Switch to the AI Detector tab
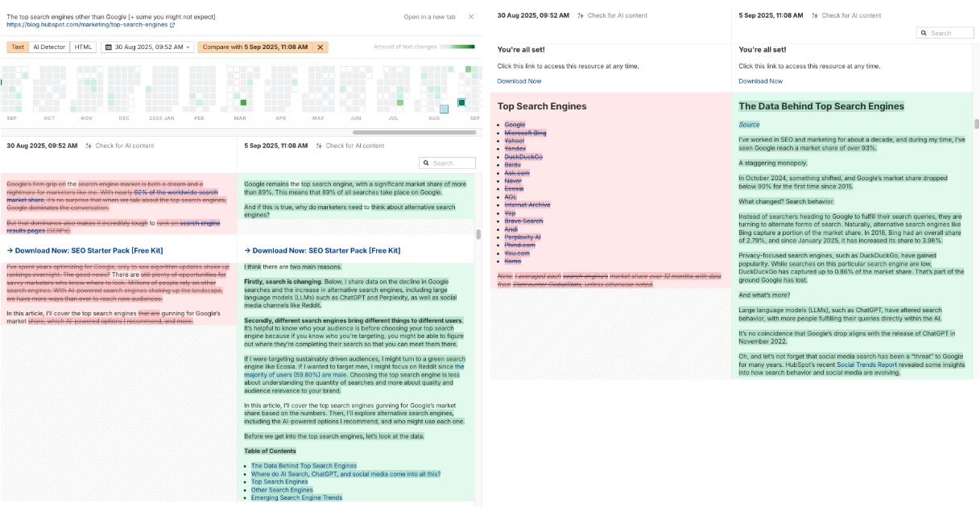This screenshot has width=980, height=507. tap(51, 47)
